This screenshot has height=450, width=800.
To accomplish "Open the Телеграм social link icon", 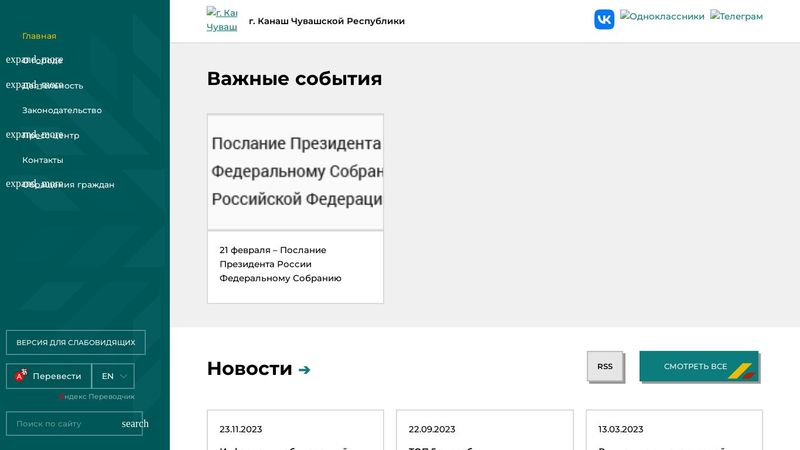I will tap(736, 17).
